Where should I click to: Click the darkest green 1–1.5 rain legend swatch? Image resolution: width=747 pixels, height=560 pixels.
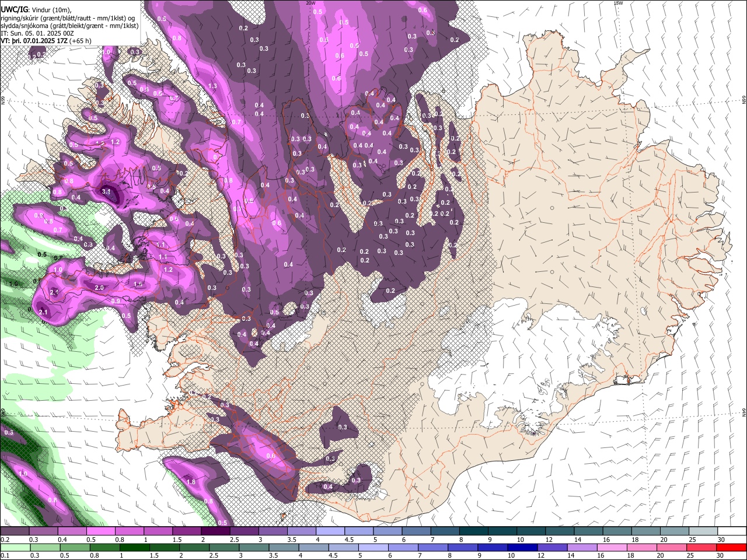coord(134,548)
